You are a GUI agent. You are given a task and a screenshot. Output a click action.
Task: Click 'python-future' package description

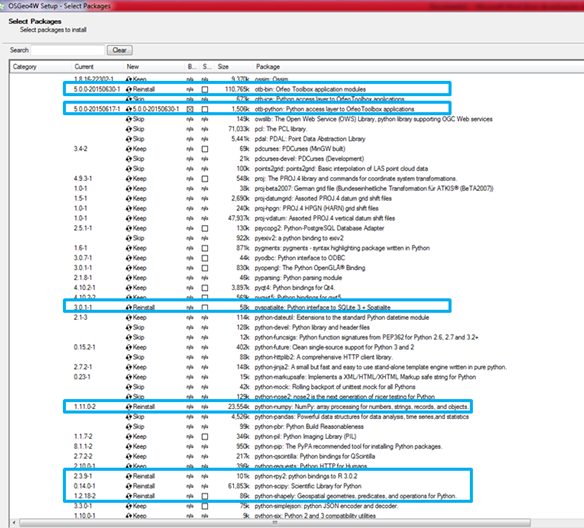point(334,347)
